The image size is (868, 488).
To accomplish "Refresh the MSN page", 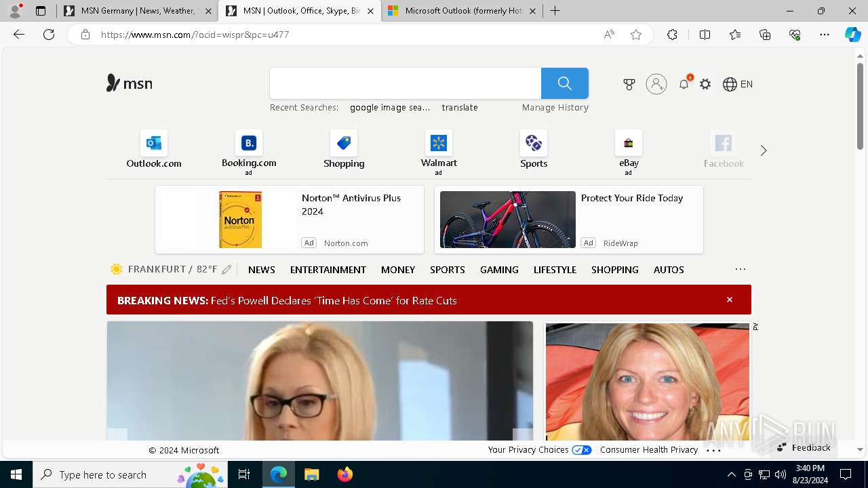I will click(x=49, y=35).
